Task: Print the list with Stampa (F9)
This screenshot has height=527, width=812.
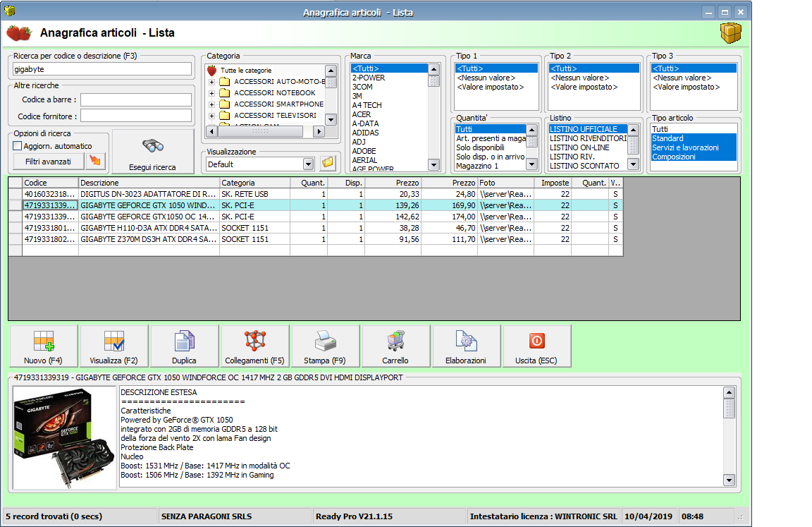Action: [x=325, y=346]
